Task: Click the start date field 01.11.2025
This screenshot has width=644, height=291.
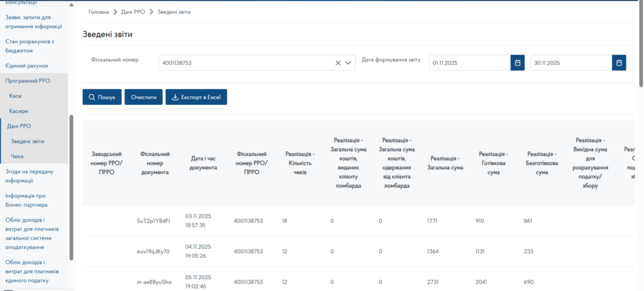Action: (x=469, y=63)
